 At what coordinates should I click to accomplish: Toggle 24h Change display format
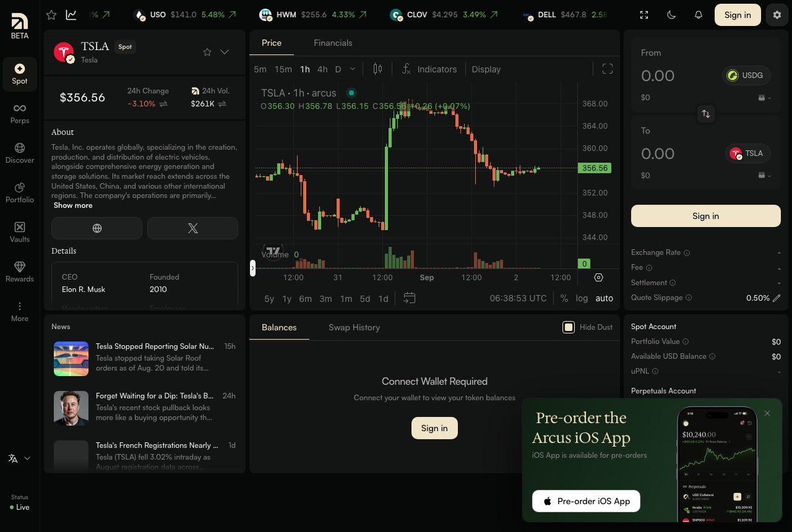[163, 104]
